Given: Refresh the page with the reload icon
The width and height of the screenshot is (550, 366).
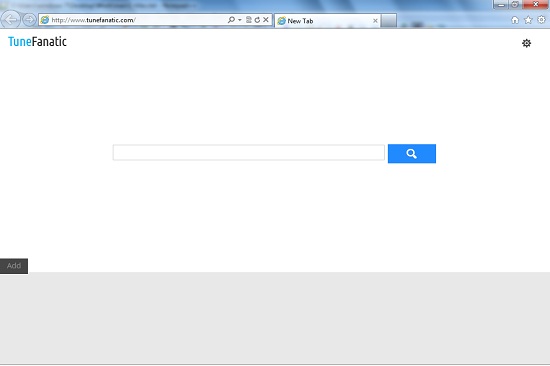Looking at the screenshot, I should coord(257,20).
